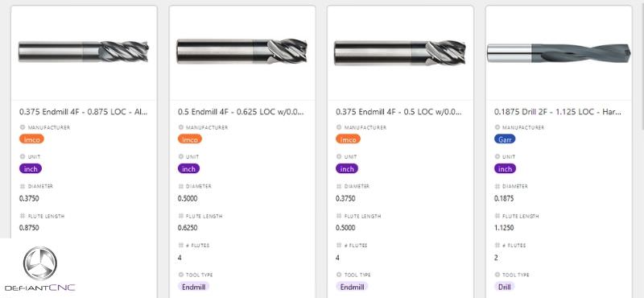Click manufacturer field icon on the Drill card
The image size is (644, 298).
[497, 127]
